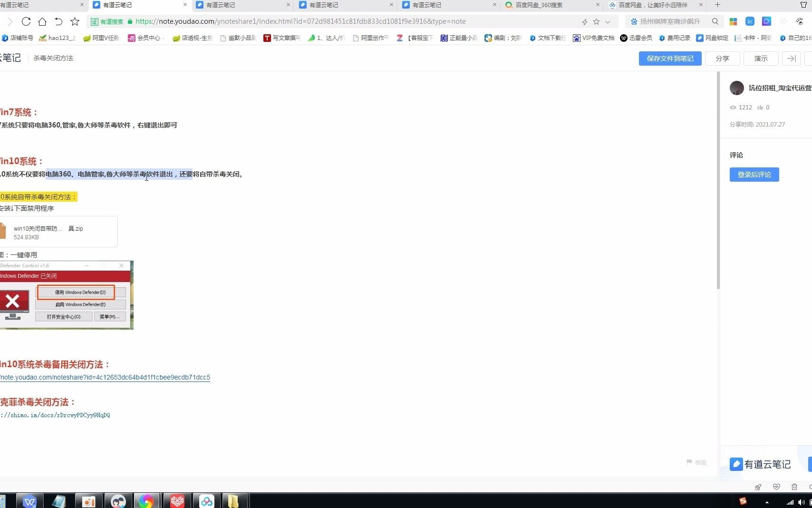
Task: Click the 有道云笔记 logo at bottom right
Action: 760,464
